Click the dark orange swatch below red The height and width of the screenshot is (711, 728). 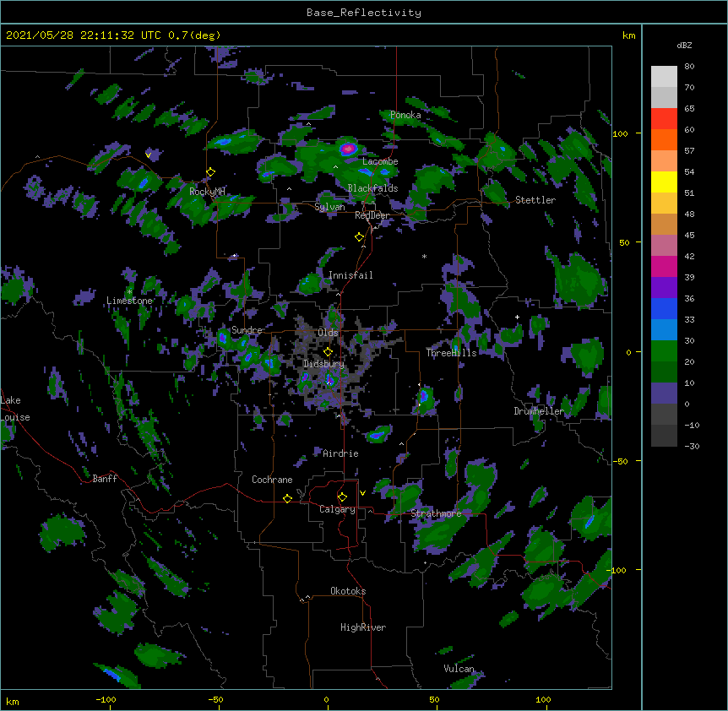tap(664, 139)
